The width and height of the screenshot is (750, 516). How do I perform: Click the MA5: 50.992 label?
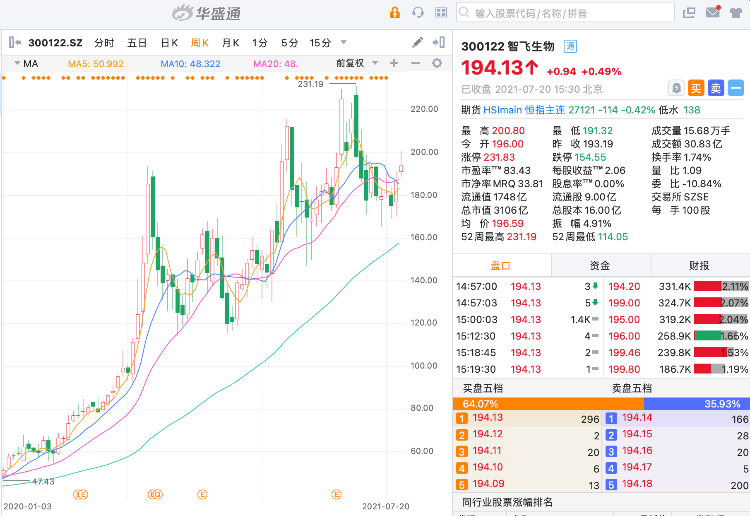pos(96,64)
